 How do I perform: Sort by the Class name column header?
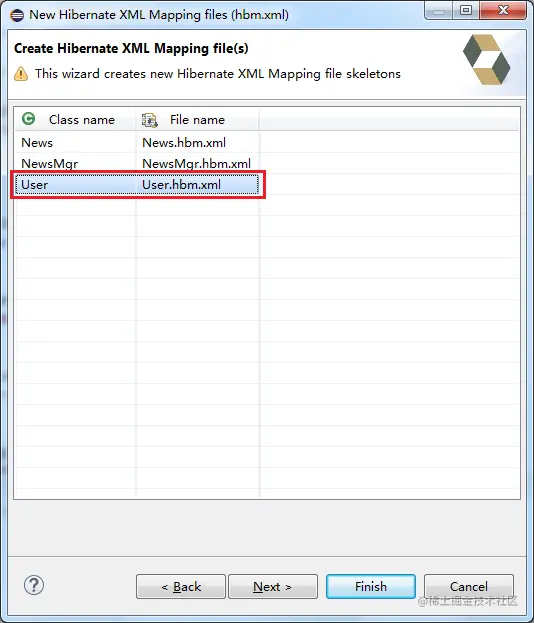[x=75, y=120]
